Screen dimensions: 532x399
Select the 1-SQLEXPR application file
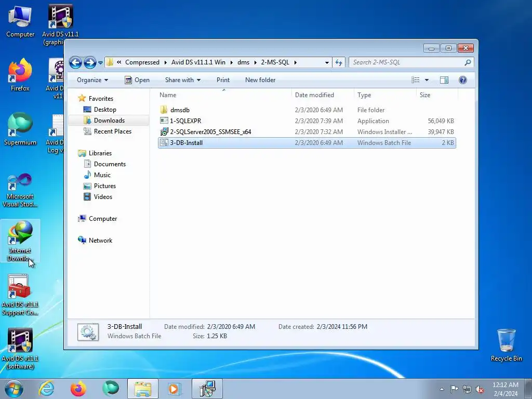(x=307, y=121)
